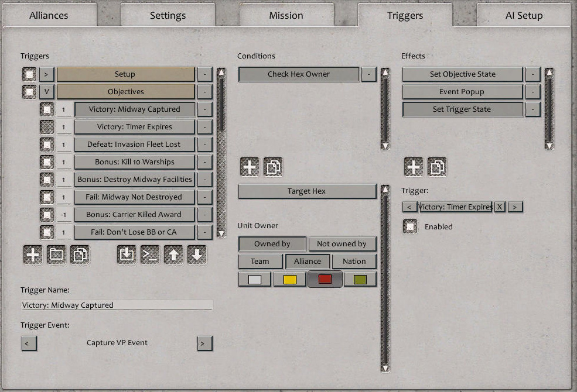Screen dimensions: 577x392
Task: Click the import trigger icon
Action: 126,255
